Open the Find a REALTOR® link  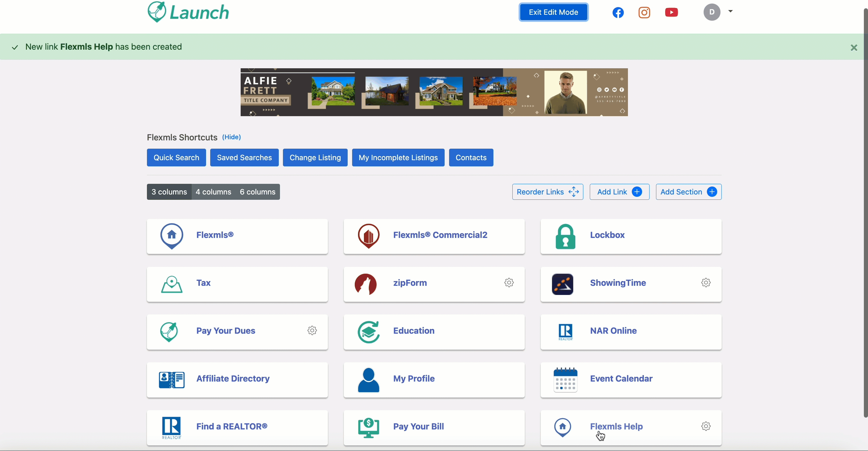[x=237, y=428]
